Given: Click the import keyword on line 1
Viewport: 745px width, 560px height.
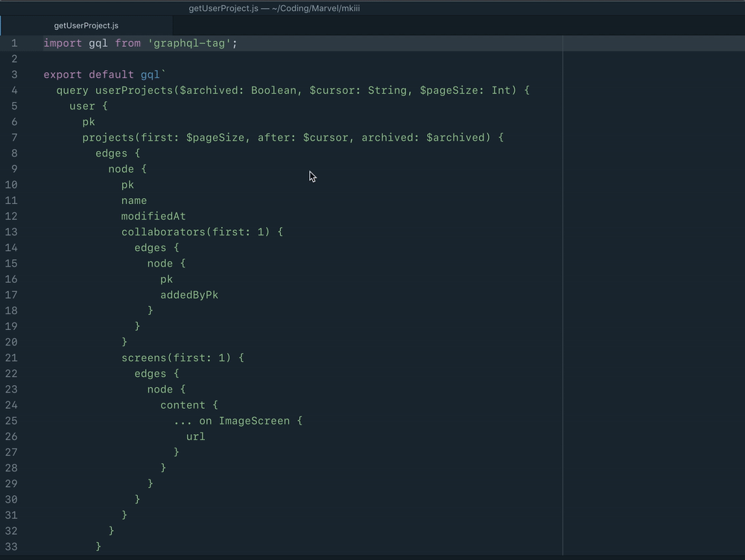Looking at the screenshot, I should pyautogui.click(x=62, y=43).
